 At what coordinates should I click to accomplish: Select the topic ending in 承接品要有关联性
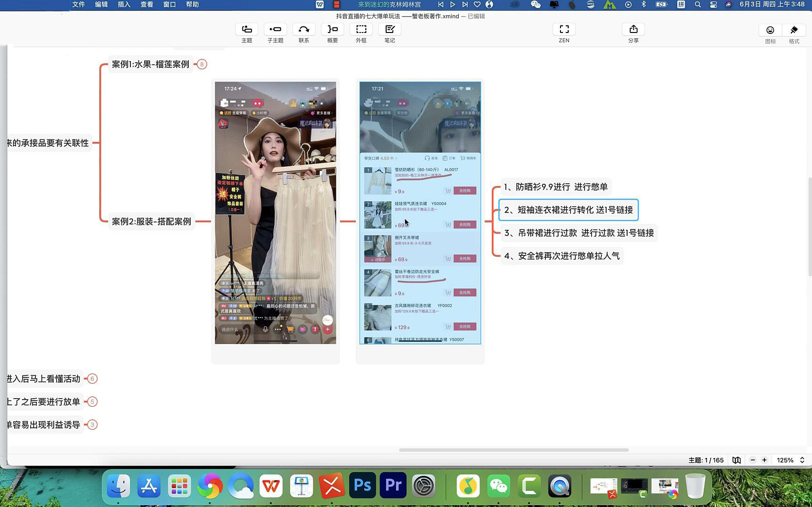[x=49, y=143]
